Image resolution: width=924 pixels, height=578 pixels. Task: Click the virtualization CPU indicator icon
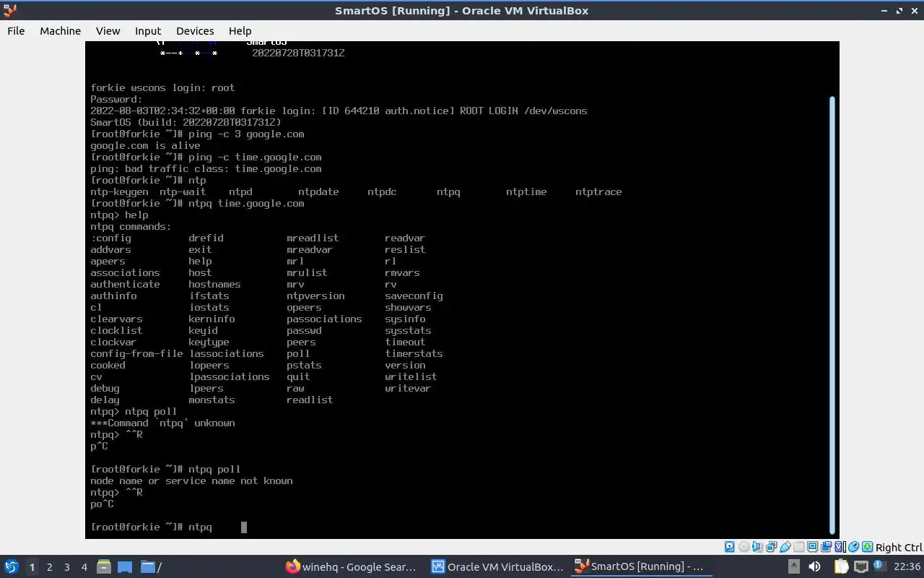pyautogui.click(x=840, y=547)
